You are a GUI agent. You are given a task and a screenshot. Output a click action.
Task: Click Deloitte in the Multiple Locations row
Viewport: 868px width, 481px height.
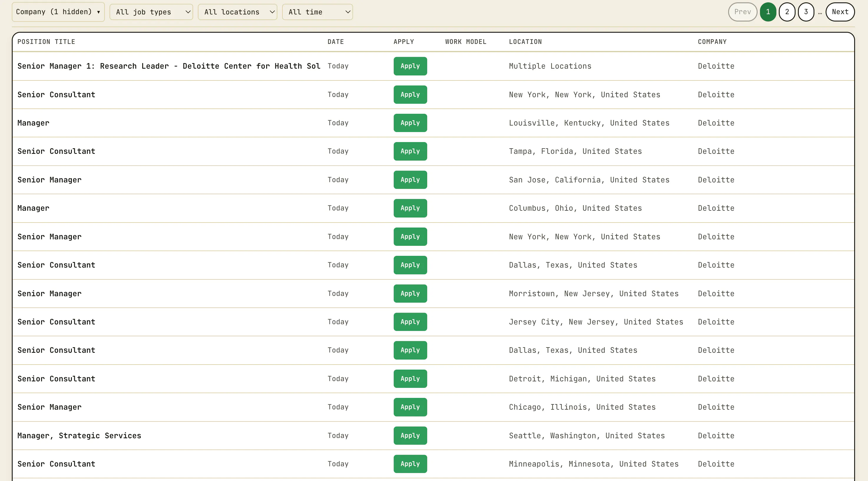[x=716, y=66]
